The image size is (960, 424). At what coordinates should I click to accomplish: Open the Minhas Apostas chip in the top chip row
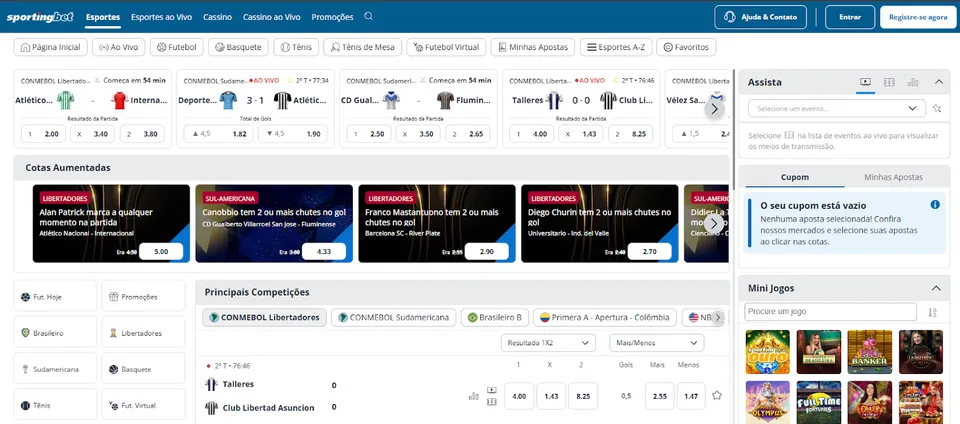click(533, 47)
